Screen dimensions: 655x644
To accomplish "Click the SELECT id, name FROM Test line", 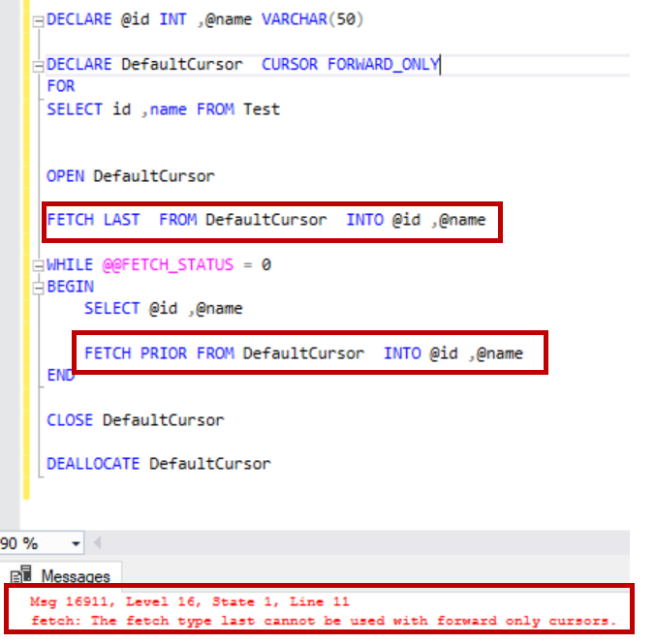I will click(x=164, y=109).
